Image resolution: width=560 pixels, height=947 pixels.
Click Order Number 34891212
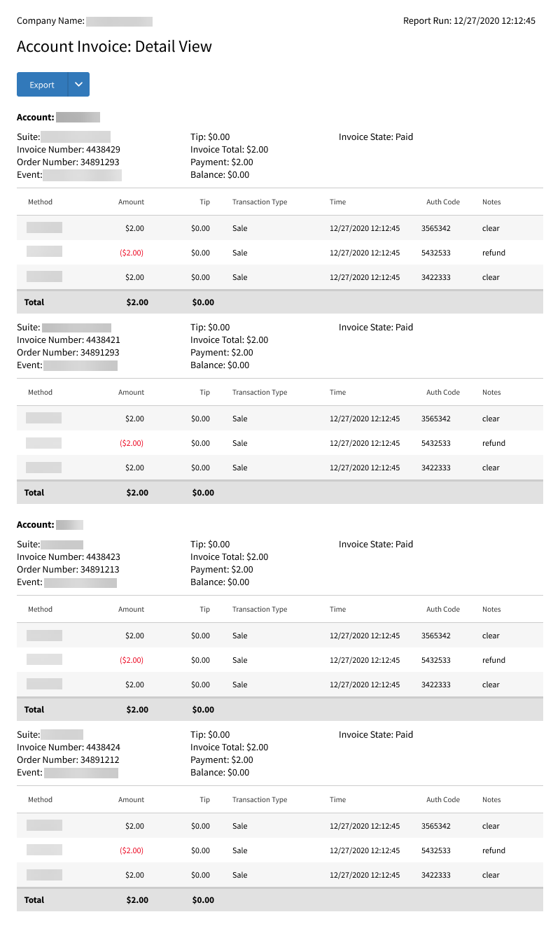pyautogui.click(x=68, y=760)
